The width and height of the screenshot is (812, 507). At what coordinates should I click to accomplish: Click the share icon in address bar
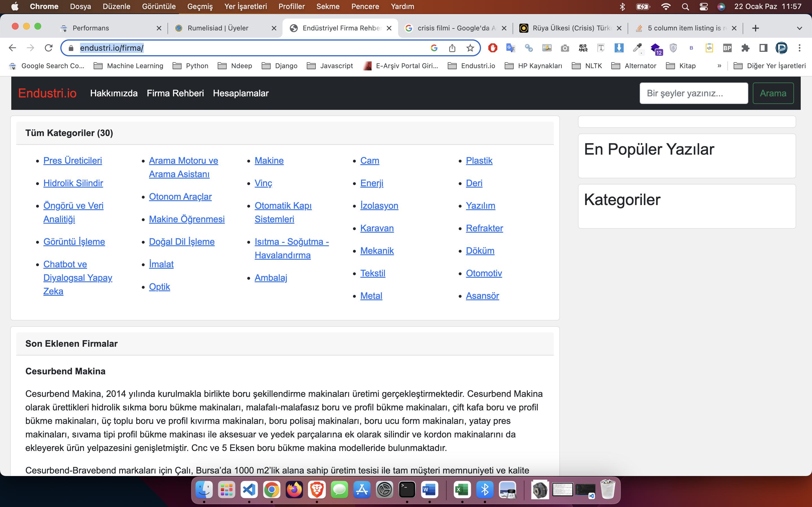click(x=452, y=48)
